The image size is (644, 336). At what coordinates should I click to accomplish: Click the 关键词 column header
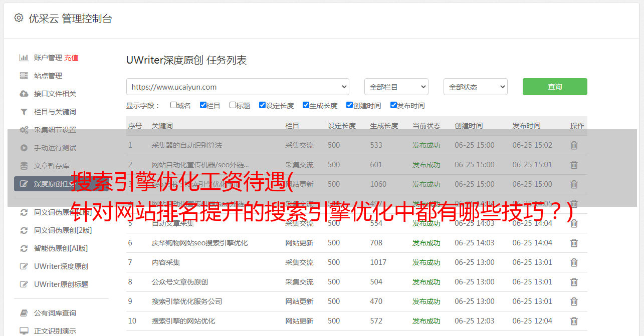[x=162, y=126]
